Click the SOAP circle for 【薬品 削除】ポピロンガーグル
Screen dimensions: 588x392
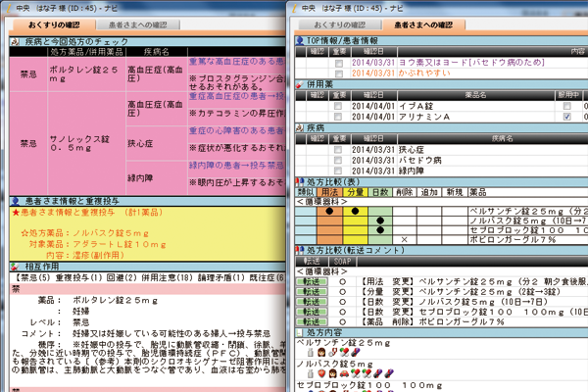click(x=342, y=321)
